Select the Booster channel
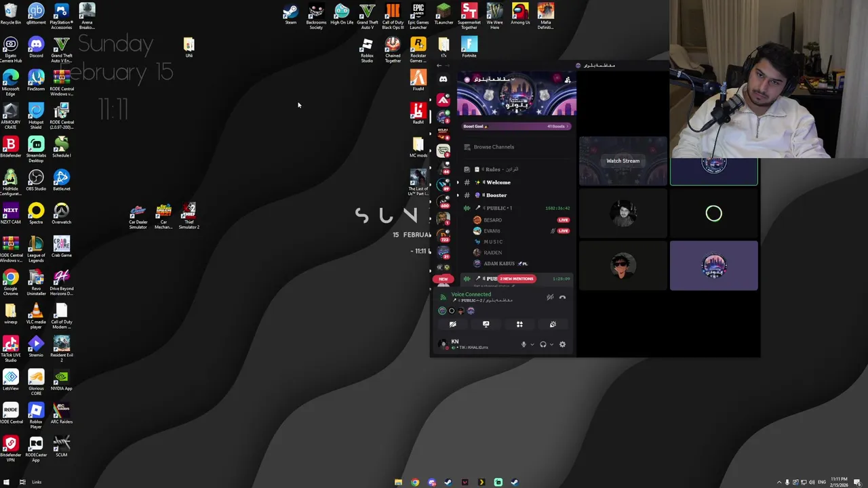Image resolution: width=868 pixels, height=488 pixels. click(496, 195)
